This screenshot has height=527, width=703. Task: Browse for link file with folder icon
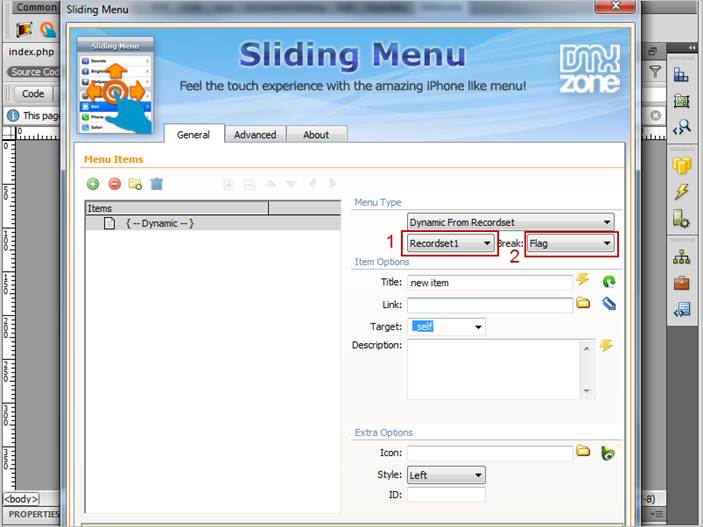pos(583,303)
